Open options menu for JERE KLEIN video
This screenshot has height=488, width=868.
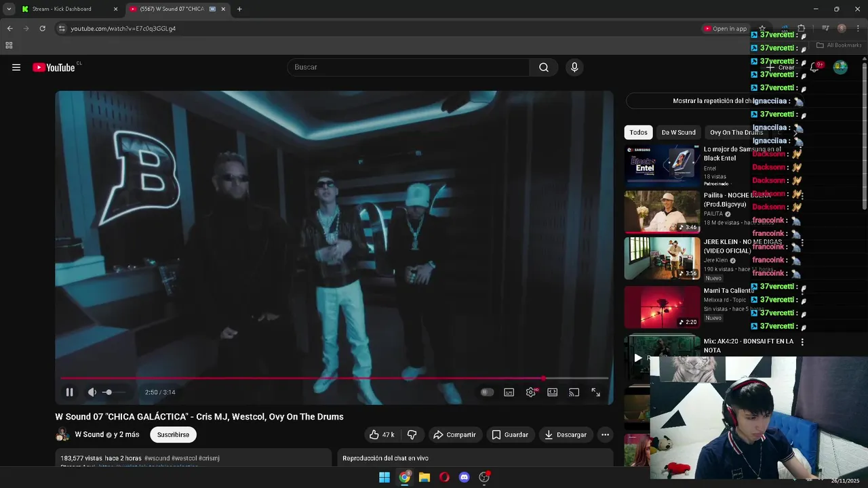802,243
